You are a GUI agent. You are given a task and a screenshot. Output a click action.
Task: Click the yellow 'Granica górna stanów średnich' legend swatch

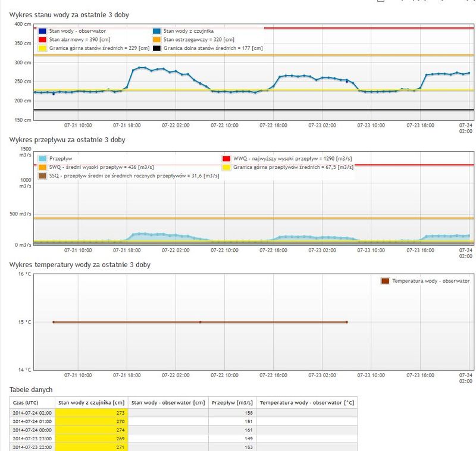[43, 48]
